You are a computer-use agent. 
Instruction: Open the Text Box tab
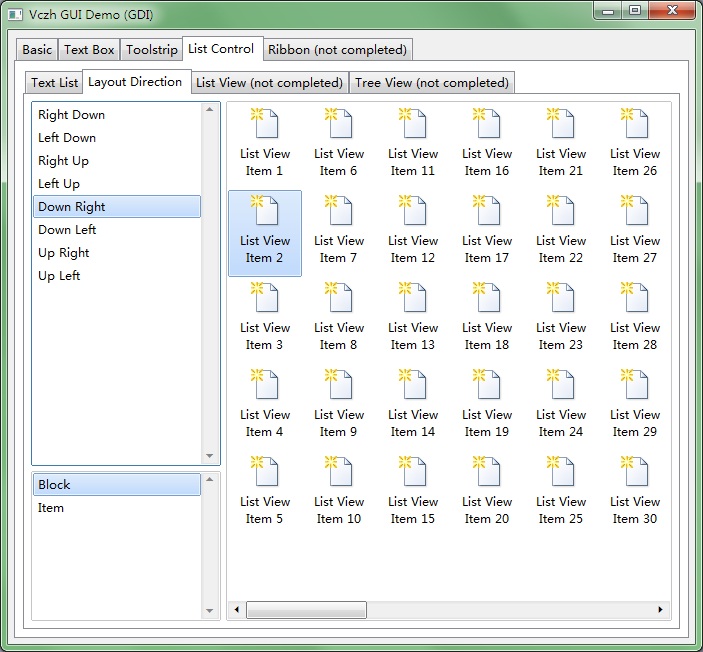(89, 49)
